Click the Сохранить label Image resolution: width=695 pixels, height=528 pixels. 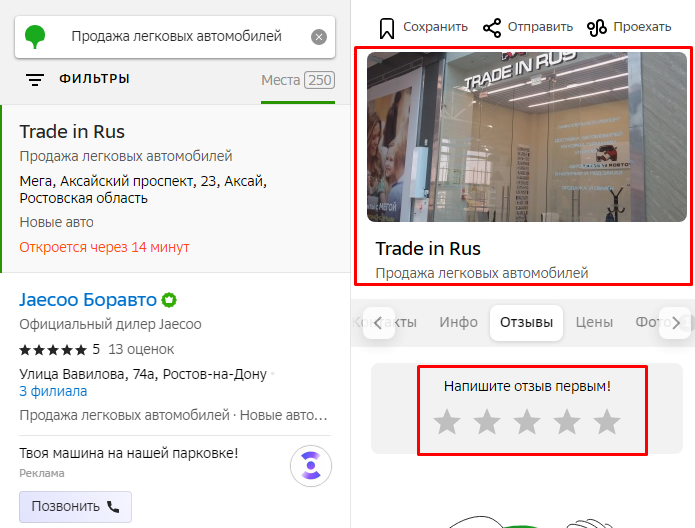point(435,27)
